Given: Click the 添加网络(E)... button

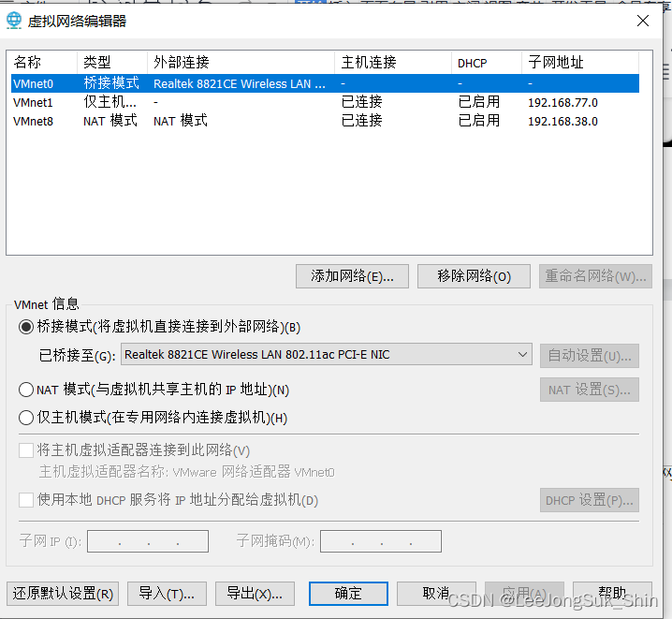Looking at the screenshot, I should click(352, 276).
